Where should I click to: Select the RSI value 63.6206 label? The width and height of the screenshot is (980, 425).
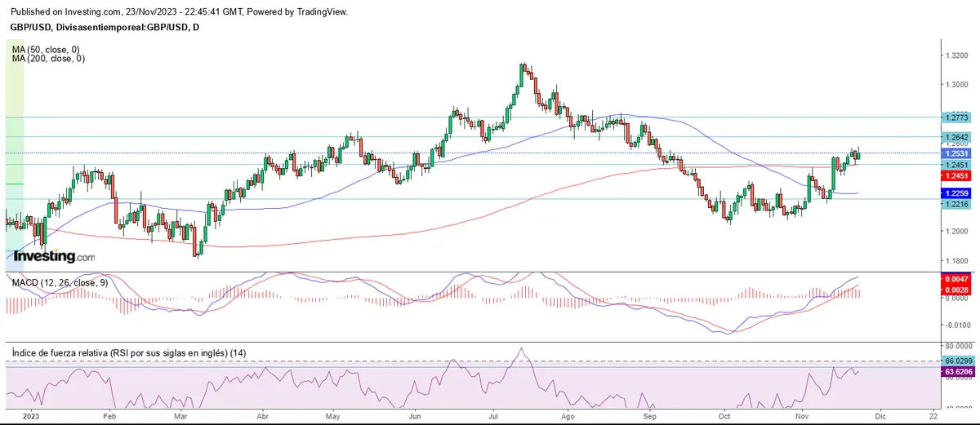tap(955, 372)
